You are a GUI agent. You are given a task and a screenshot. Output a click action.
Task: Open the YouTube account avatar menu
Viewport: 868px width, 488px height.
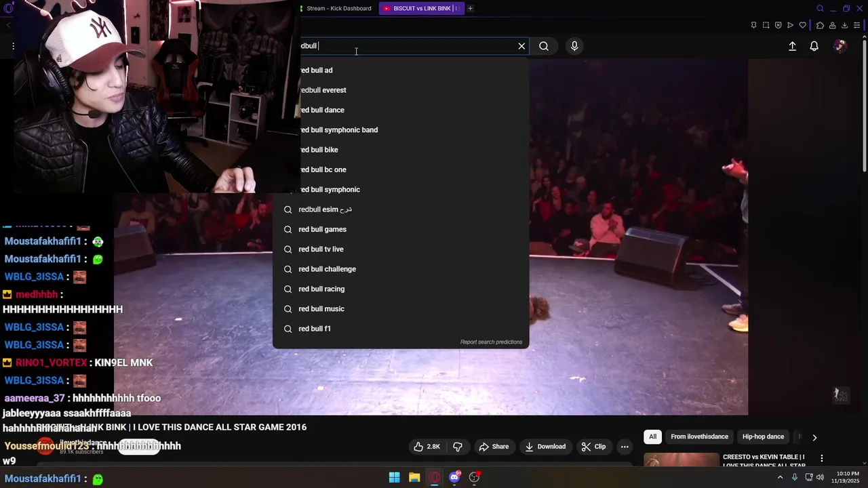tap(840, 46)
